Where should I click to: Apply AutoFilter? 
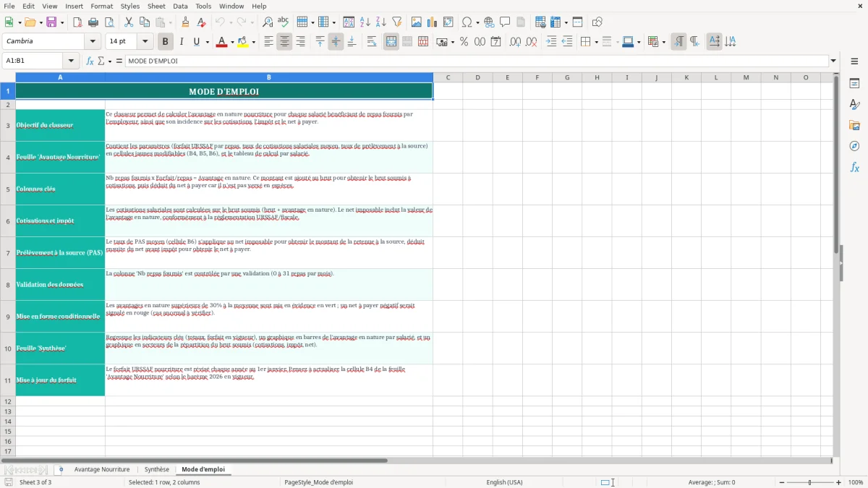(396, 22)
